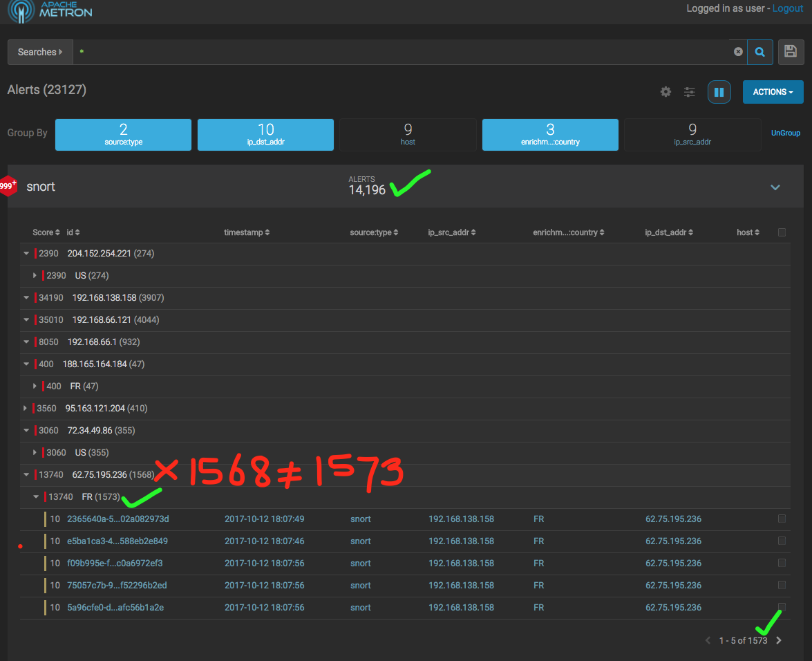Click the Apache Metron logo
Screen dimensions: 812x661
tap(50, 10)
